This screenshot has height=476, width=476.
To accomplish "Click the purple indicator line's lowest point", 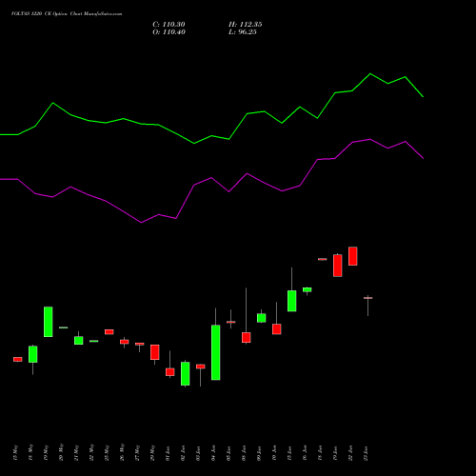I will click(x=141, y=223).
